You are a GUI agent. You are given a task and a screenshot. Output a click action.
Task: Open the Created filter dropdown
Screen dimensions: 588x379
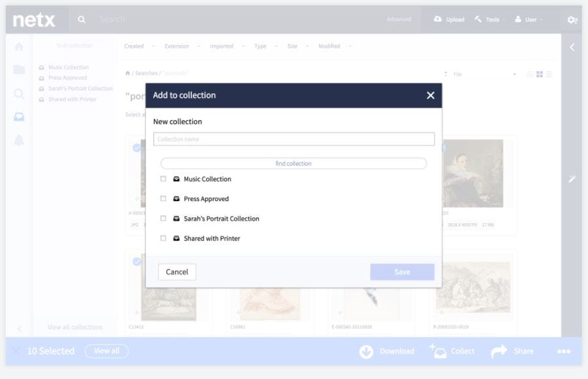pos(136,46)
